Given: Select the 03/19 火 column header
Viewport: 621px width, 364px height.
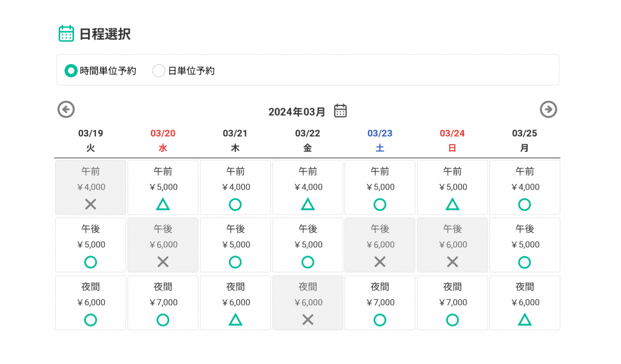Looking at the screenshot, I should pyautogui.click(x=90, y=140).
